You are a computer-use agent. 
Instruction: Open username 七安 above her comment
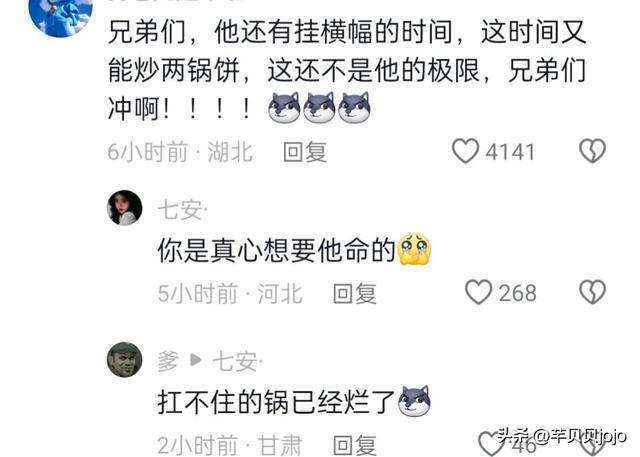(182, 210)
